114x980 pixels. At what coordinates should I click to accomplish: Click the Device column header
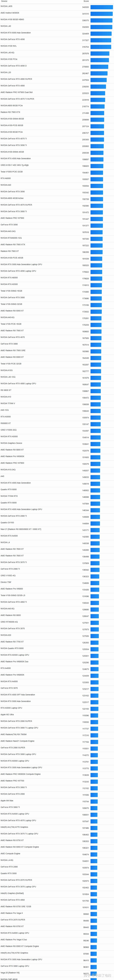[x=4, y=1]
